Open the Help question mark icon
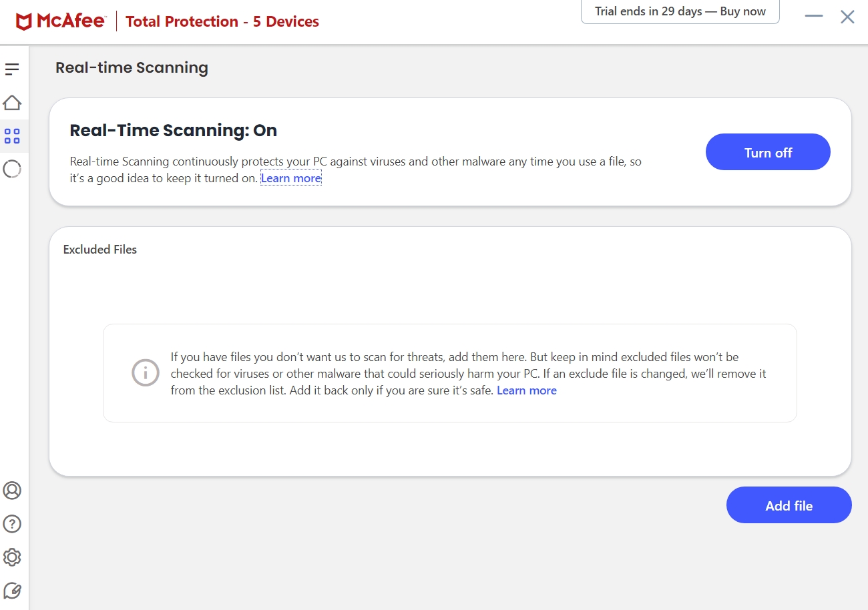 12,524
